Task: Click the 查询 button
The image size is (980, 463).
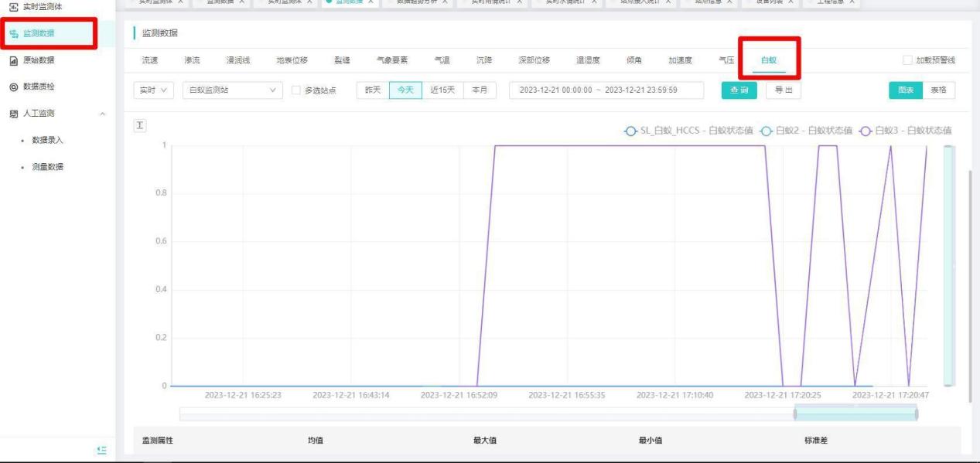Action: tap(739, 90)
